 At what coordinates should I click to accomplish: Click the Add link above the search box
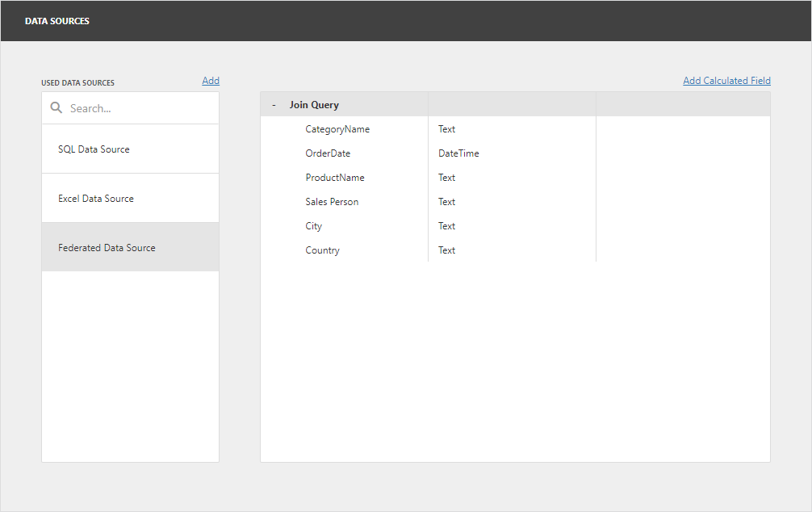[210, 80]
